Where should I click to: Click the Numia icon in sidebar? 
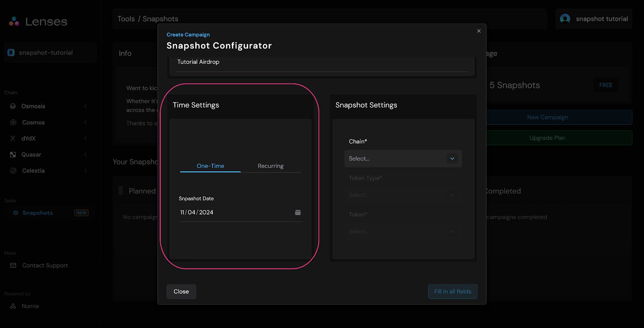coord(13,306)
